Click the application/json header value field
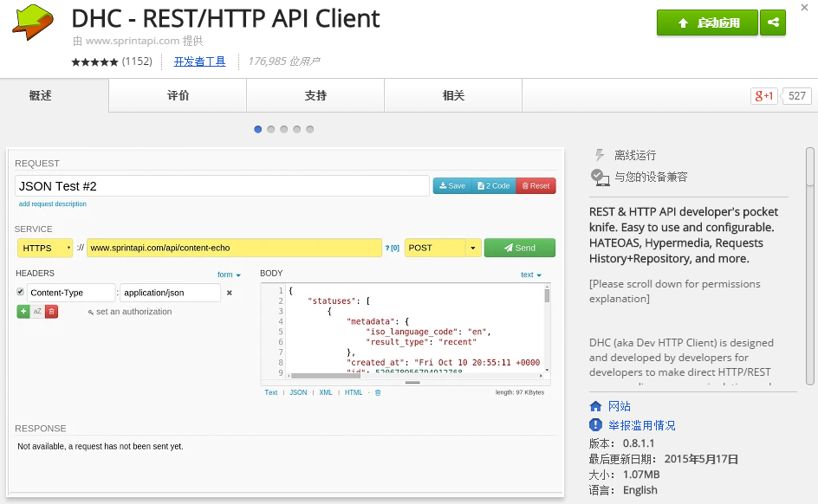The width and height of the screenshot is (818, 504). 170,293
